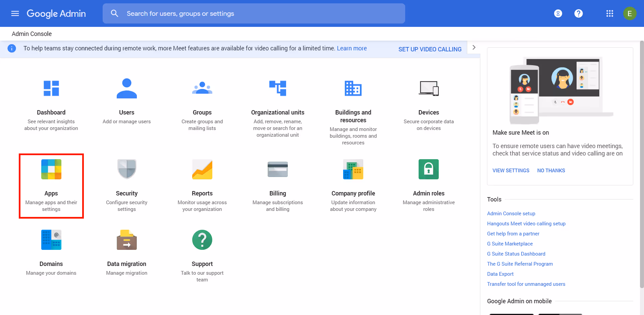Open Admin Console setup link
The height and width of the screenshot is (315, 644).
pos(511,214)
